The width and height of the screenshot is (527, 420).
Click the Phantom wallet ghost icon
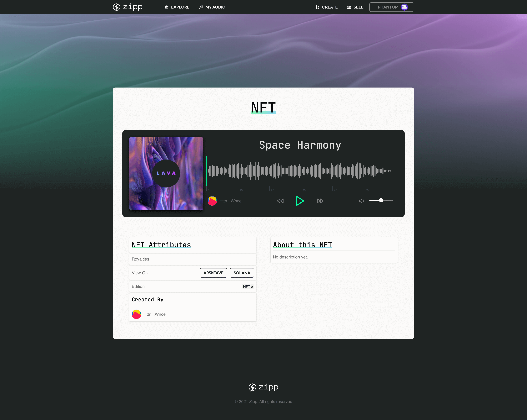[x=404, y=7]
